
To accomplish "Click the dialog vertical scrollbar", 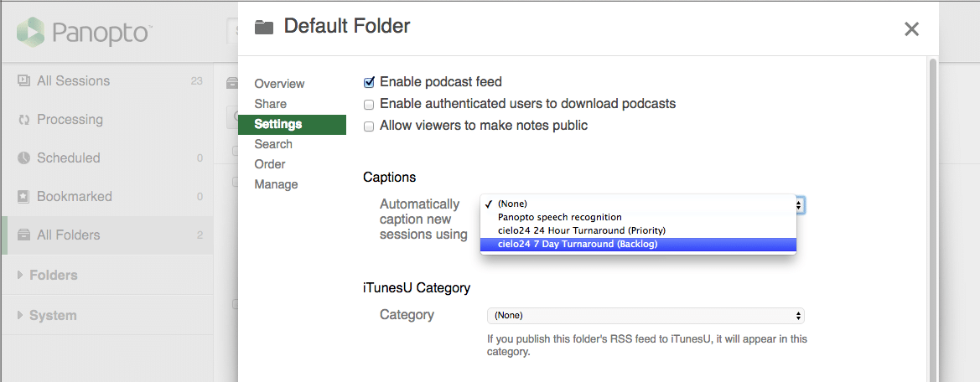I will (933, 219).
